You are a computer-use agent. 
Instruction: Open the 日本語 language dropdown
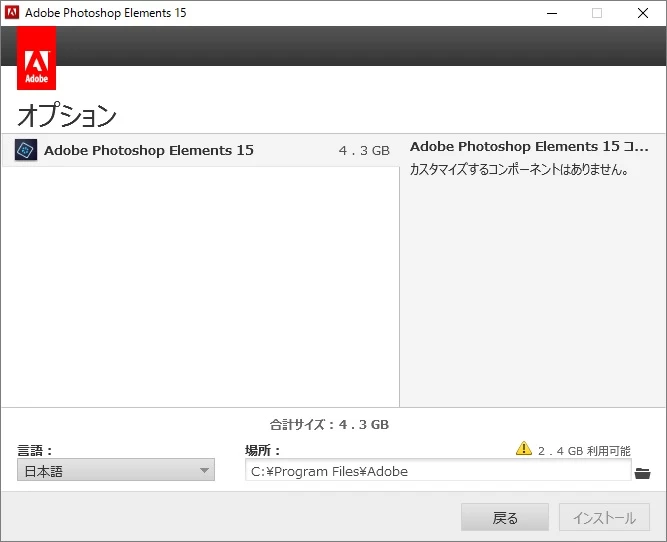tap(116, 470)
